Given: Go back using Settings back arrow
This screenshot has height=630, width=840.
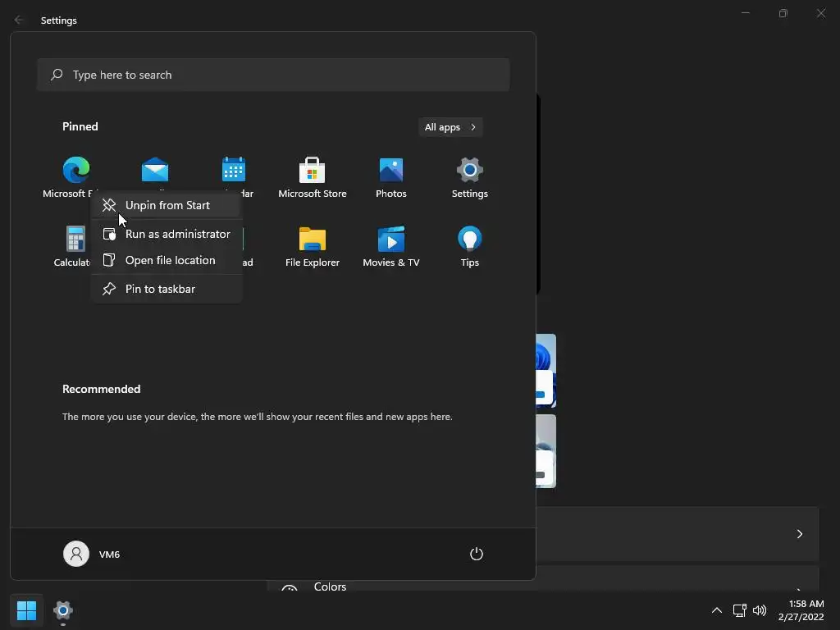Looking at the screenshot, I should [19, 20].
